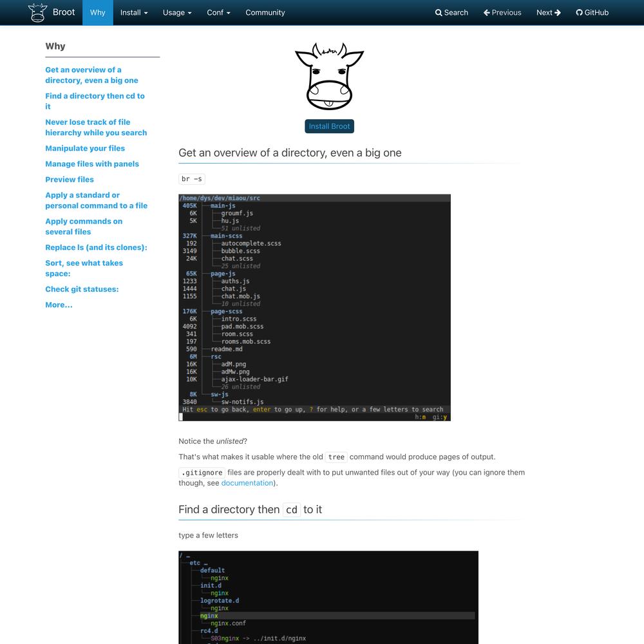The image size is (644, 644).
Task: Click the 'Notice the unlisted?' text
Action: pyautogui.click(x=213, y=441)
